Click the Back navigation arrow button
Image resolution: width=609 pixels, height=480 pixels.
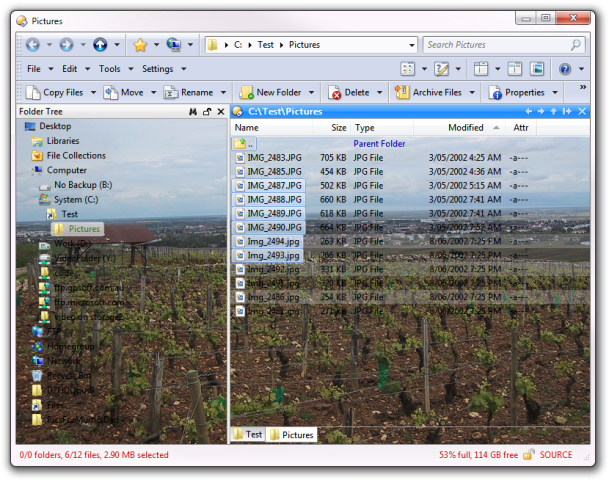point(33,45)
